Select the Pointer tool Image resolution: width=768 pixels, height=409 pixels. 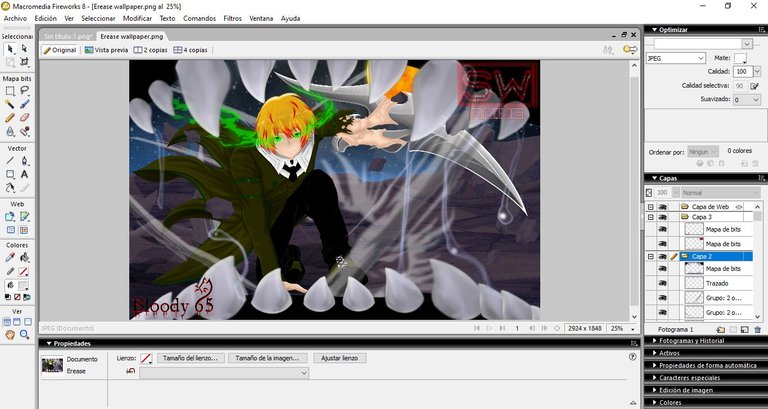pyautogui.click(x=10, y=49)
